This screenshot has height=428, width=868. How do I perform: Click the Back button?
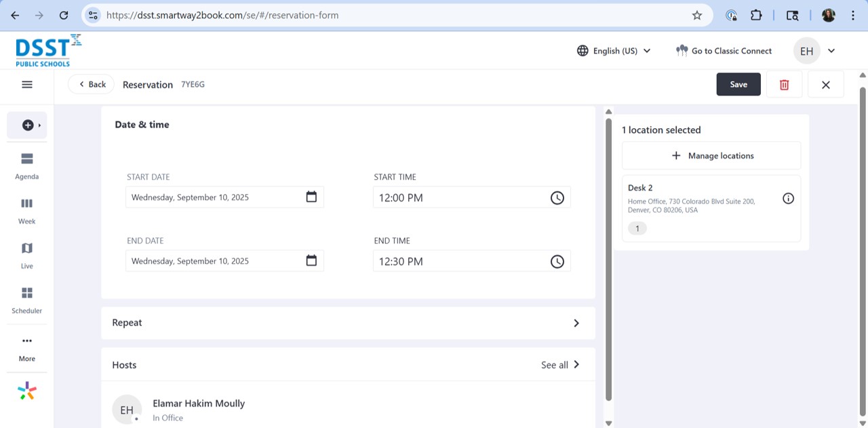91,85
